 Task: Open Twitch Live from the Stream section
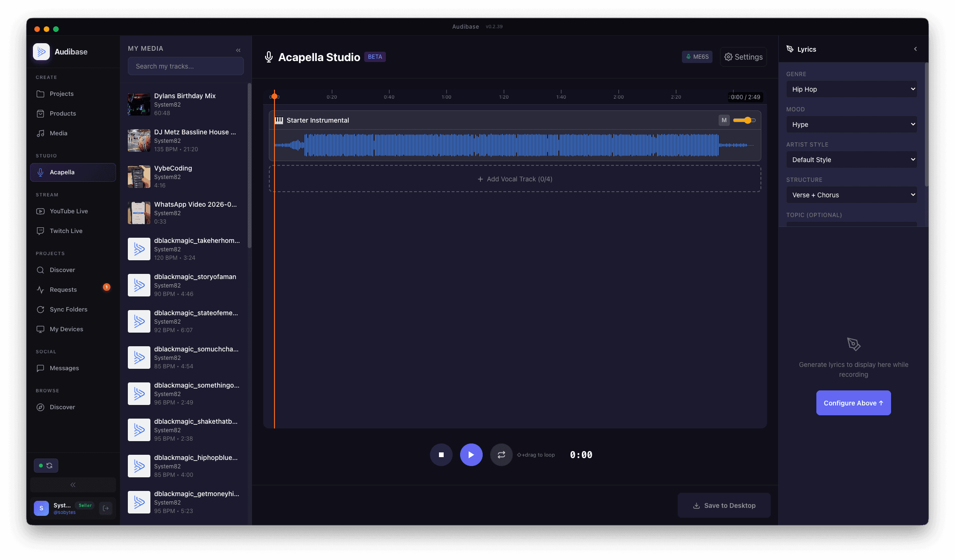tap(65, 231)
